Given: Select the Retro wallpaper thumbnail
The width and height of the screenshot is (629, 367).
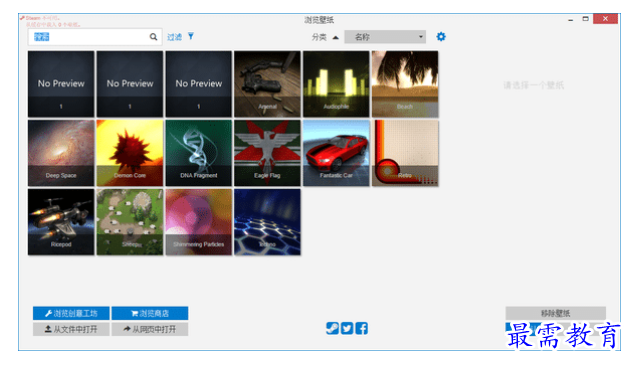Looking at the screenshot, I should tap(405, 153).
